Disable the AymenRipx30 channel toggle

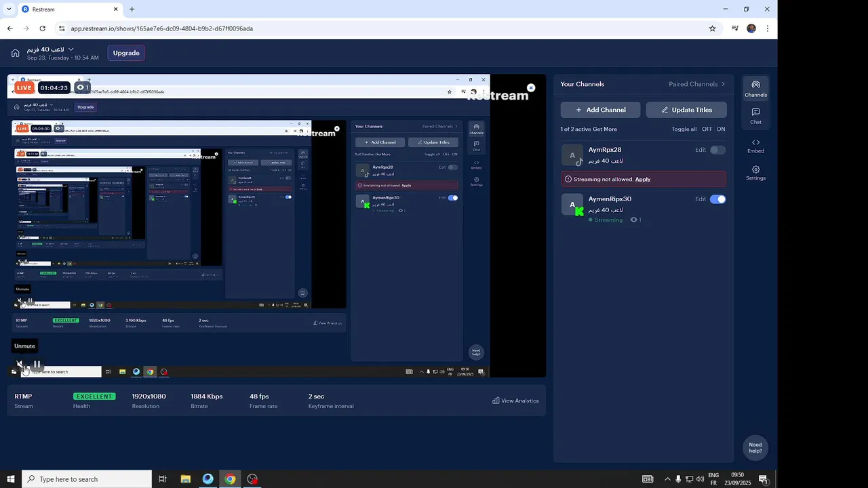coord(717,199)
